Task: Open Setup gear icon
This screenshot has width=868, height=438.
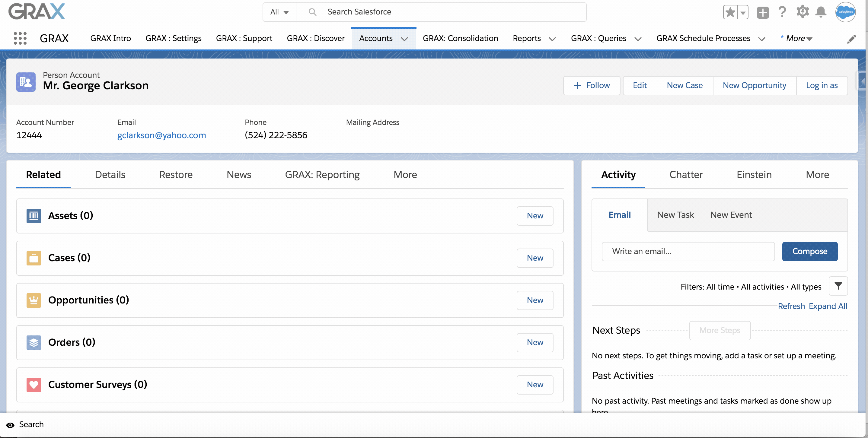Action: pyautogui.click(x=802, y=12)
